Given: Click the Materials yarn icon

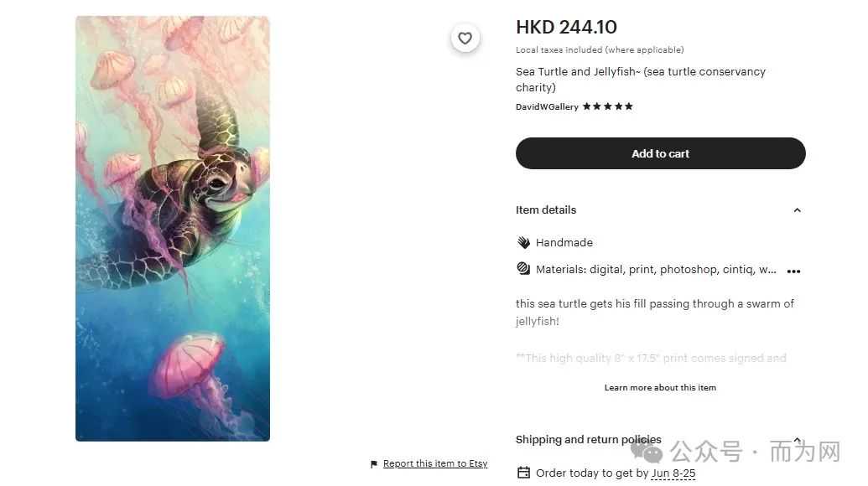Looking at the screenshot, I should coord(523,269).
